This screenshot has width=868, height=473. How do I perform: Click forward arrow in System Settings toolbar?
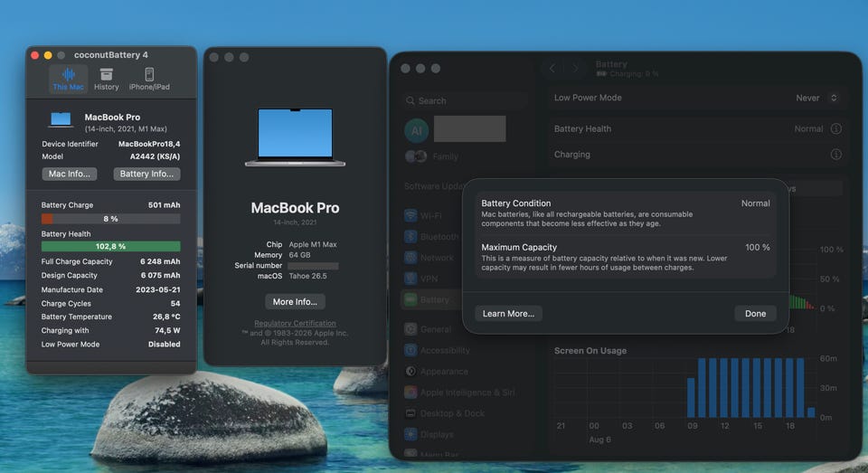(575, 68)
